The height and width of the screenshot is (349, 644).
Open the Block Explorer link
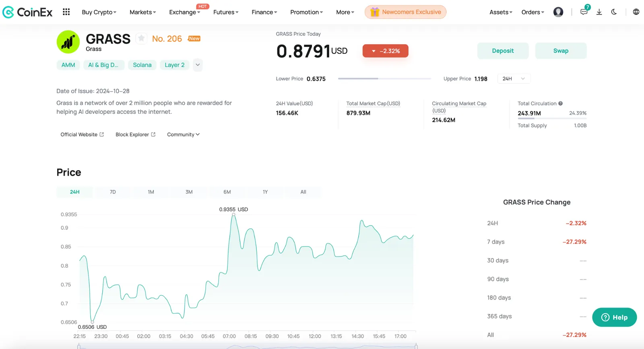click(135, 134)
